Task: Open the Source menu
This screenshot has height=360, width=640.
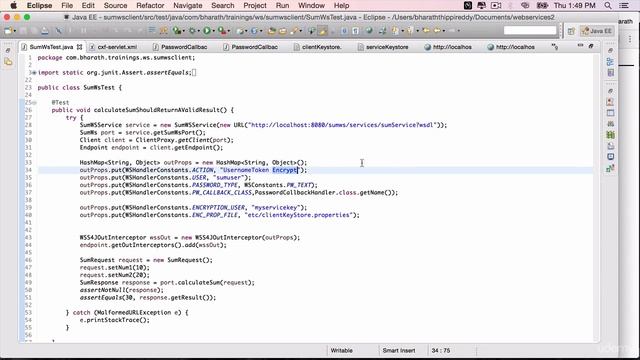Action: 116,6
